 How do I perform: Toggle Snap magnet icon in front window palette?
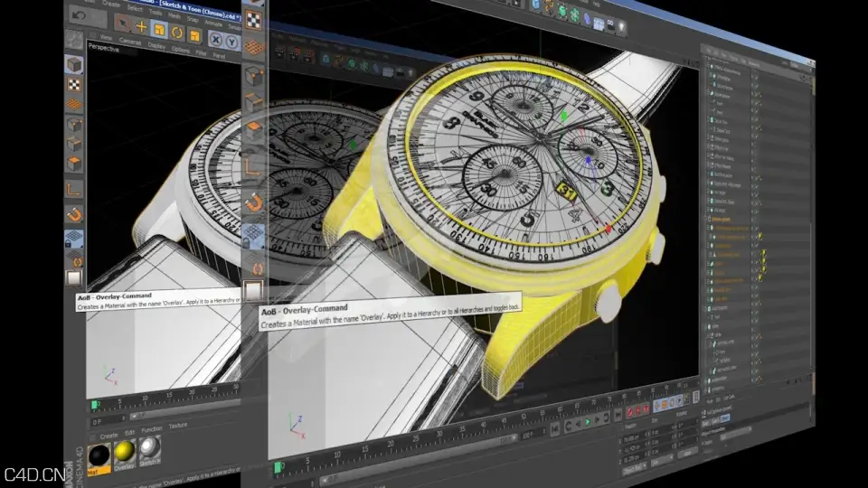[x=253, y=202]
